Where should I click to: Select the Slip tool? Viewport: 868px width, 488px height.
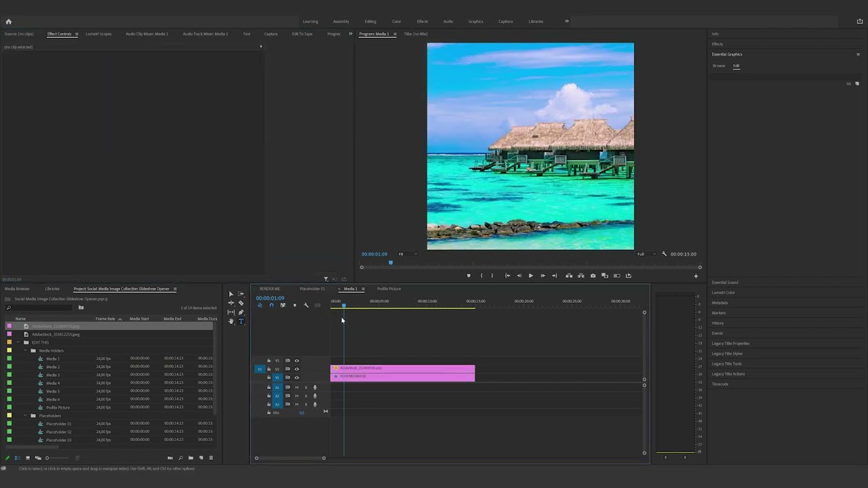pyautogui.click(x=231, y=312)
